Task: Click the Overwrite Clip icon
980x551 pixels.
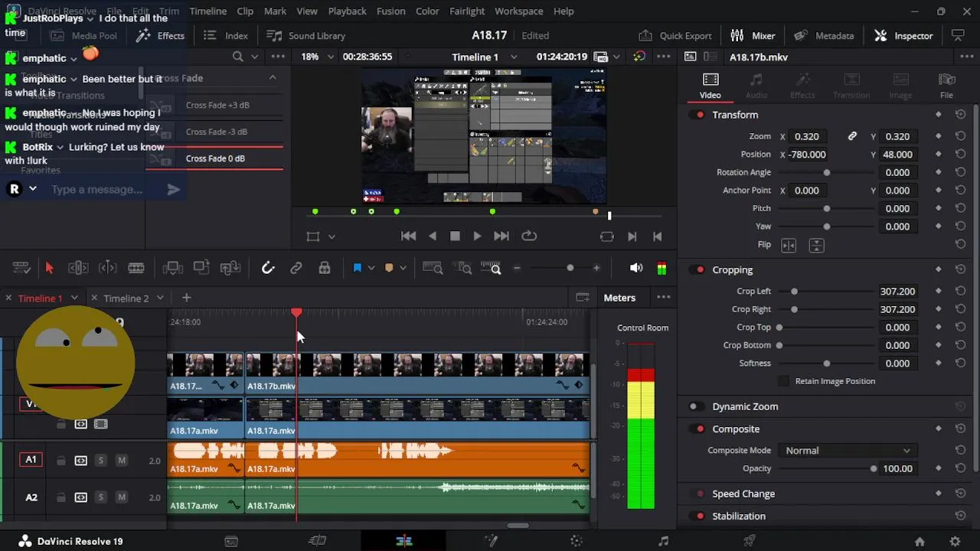Action: coord(201,268)
